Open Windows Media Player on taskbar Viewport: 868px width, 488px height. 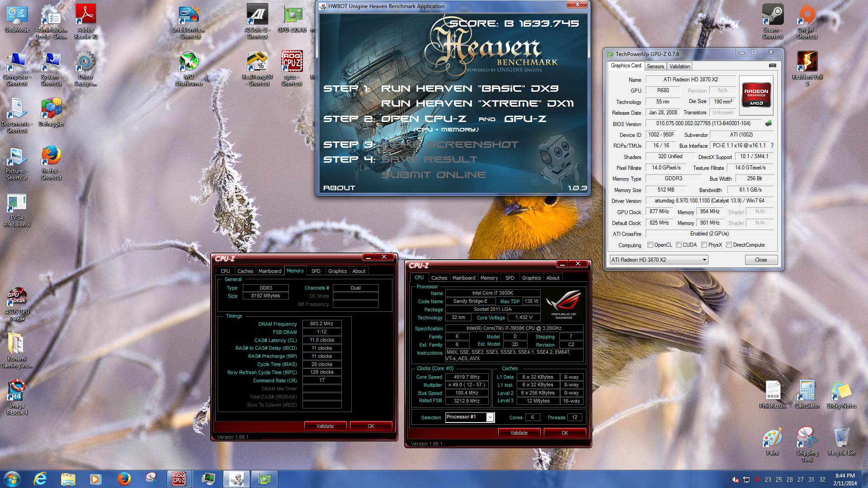[x=95, y=479]
